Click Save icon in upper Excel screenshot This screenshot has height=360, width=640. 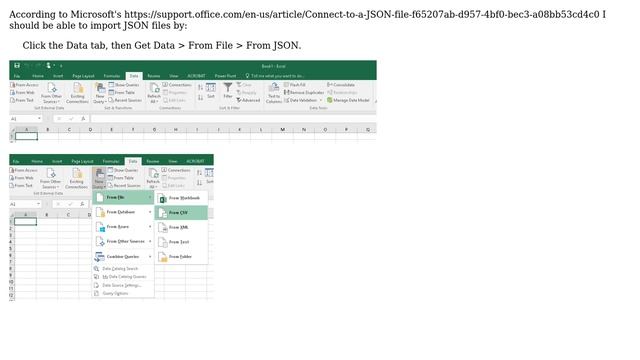[x=17, y=65]
